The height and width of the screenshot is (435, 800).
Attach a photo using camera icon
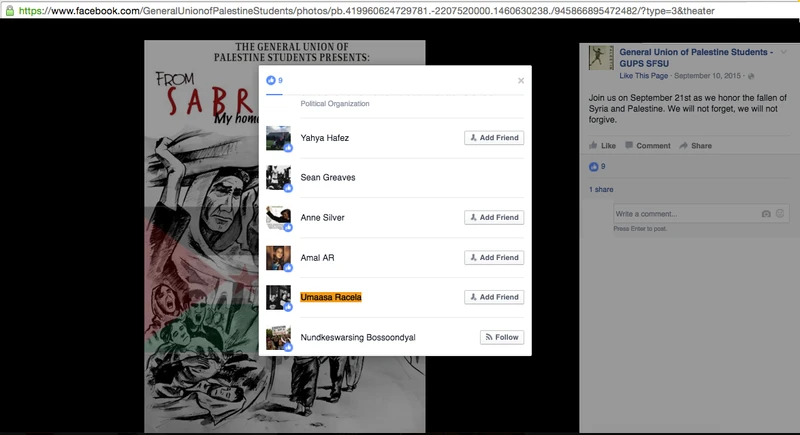766,214
